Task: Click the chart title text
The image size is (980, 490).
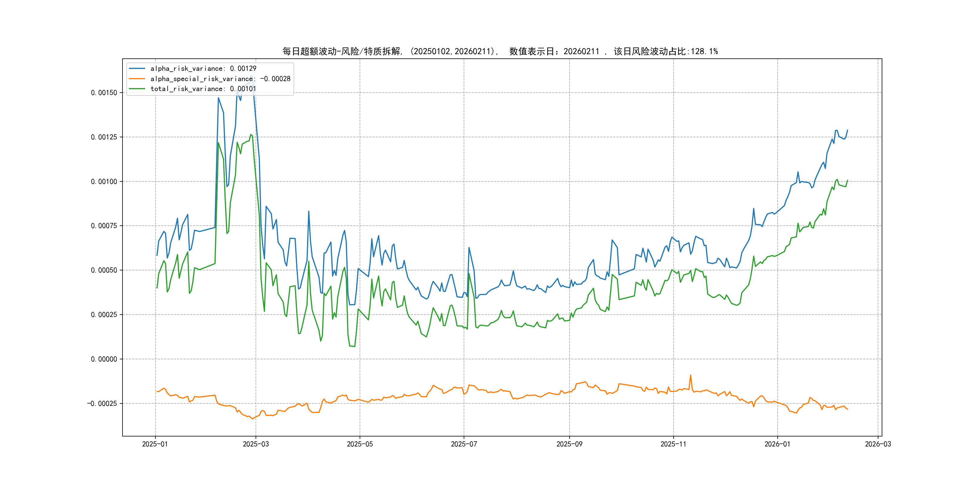Action: [x=500, y=51]
